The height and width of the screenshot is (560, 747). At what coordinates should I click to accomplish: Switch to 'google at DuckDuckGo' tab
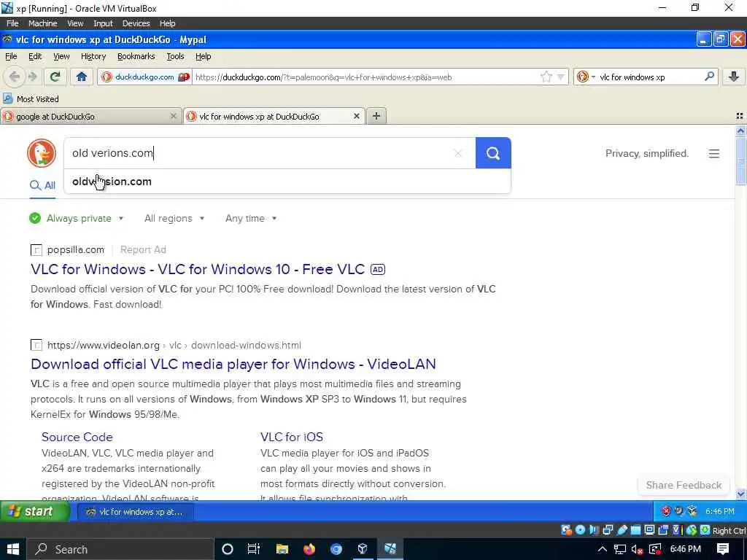[91, 116]
